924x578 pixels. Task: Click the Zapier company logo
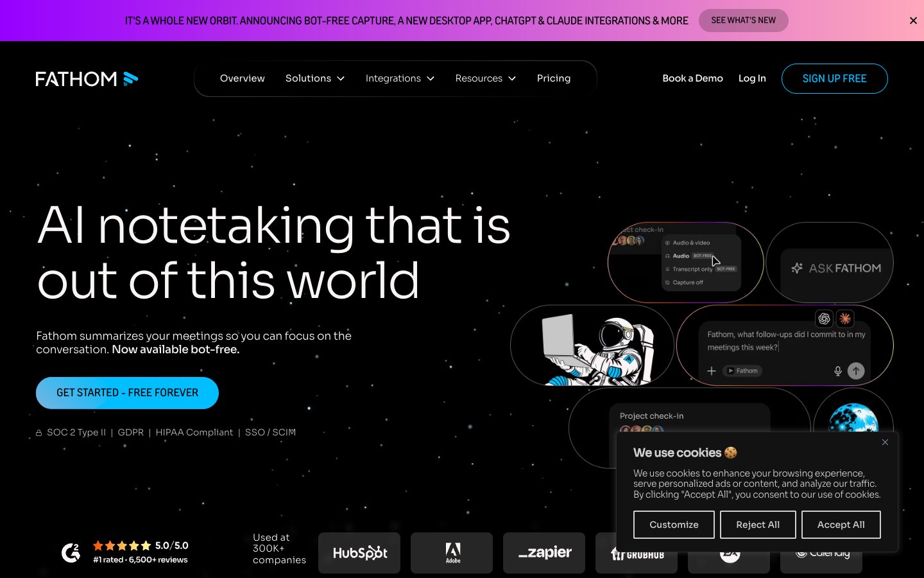coord(544,553)
